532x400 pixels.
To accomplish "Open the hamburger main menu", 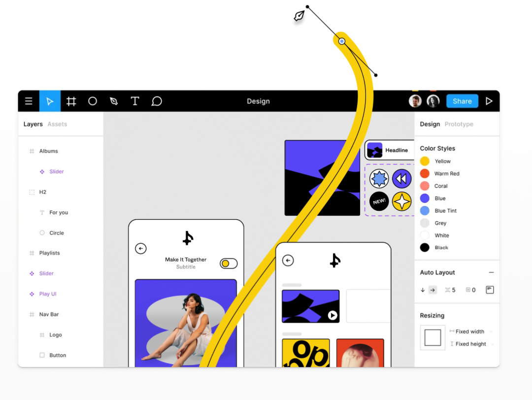I will 29,101.
